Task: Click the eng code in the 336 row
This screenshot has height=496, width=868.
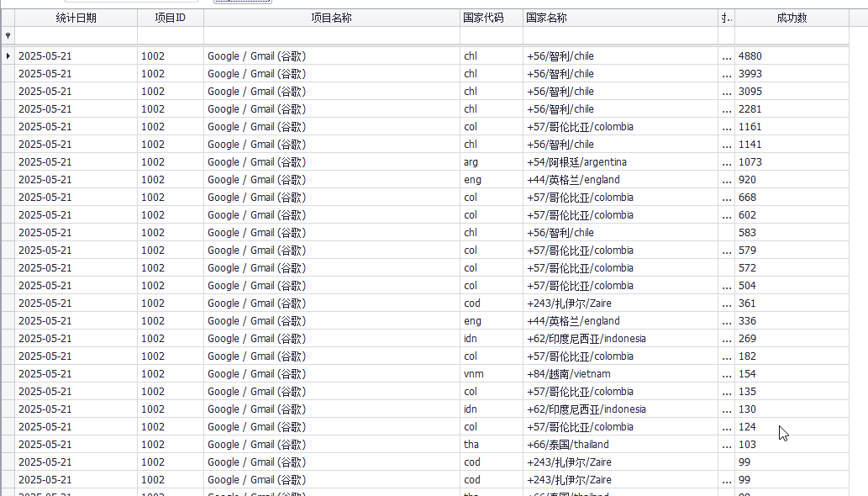Action: pyautogui.click(x=492, y=321)
